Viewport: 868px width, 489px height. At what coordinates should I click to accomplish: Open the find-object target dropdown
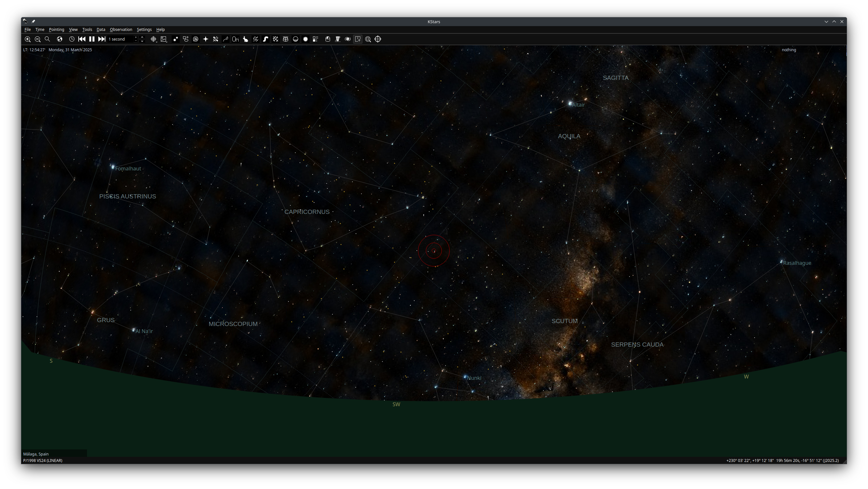pos(154,39)
